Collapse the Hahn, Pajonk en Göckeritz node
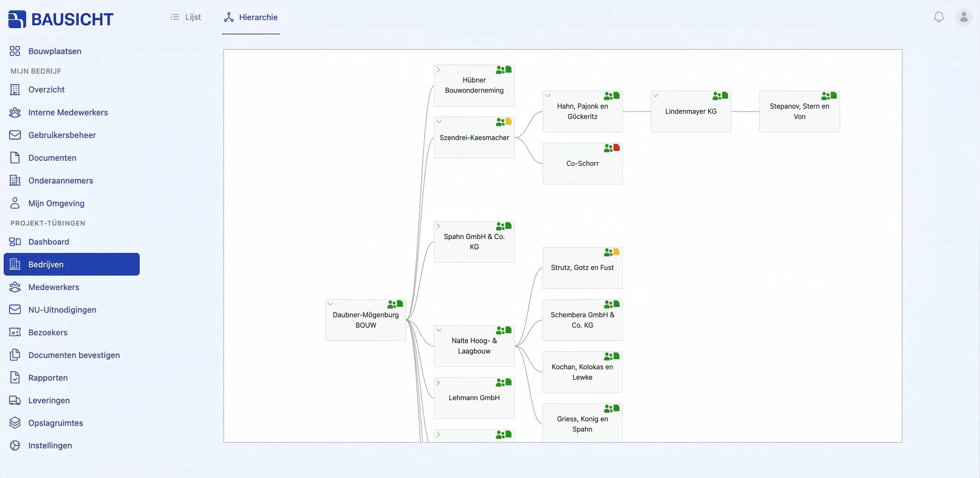This screenshot has width=980, height=478. 547,96
